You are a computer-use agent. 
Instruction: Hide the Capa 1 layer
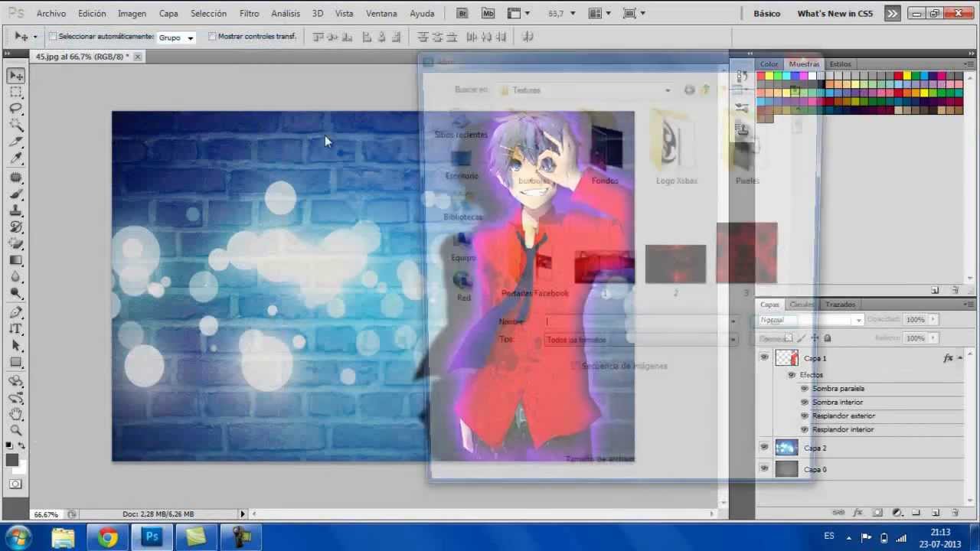coord(764,357)
